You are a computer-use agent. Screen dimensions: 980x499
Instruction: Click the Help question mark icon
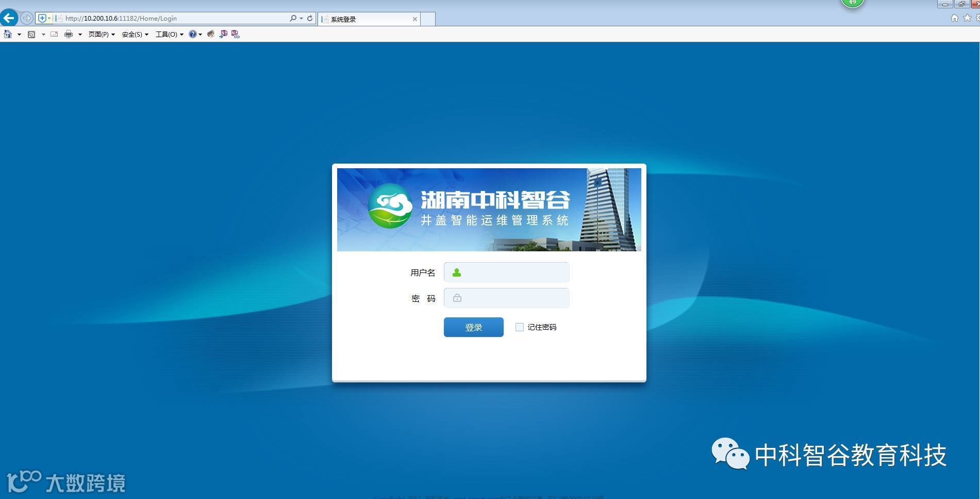click(193, 34)
